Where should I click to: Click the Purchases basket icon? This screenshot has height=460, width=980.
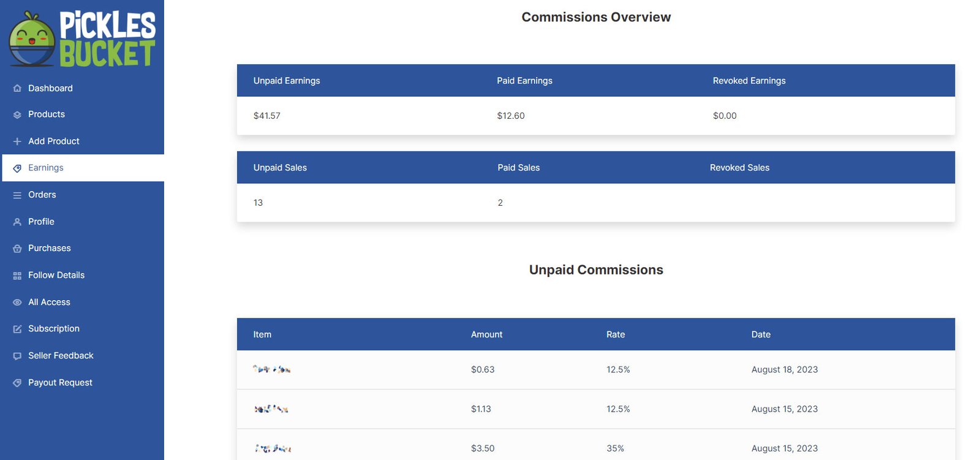coord(17,249)
